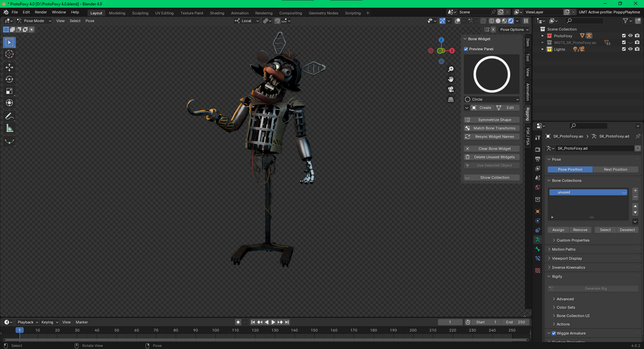Open the Output properties tab icon
644x349 pixels.
click(538, 158)
